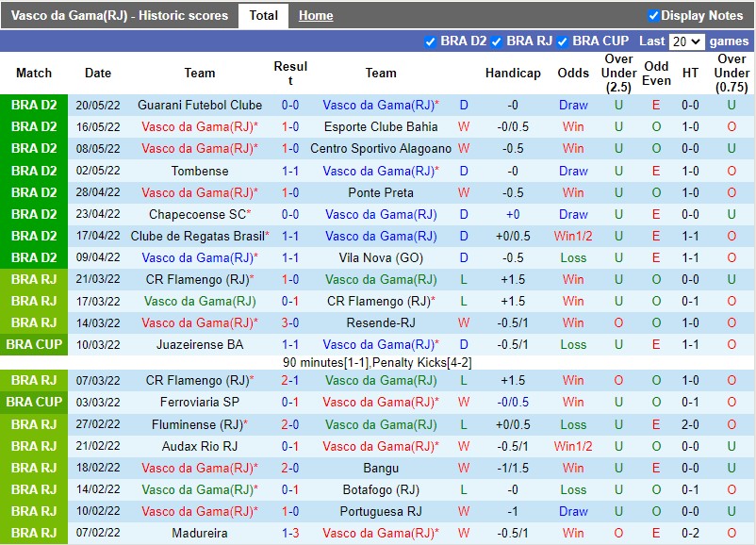Open the Last 20 games dropdown
Screen dimensions: 756x545
click(686, 41)
